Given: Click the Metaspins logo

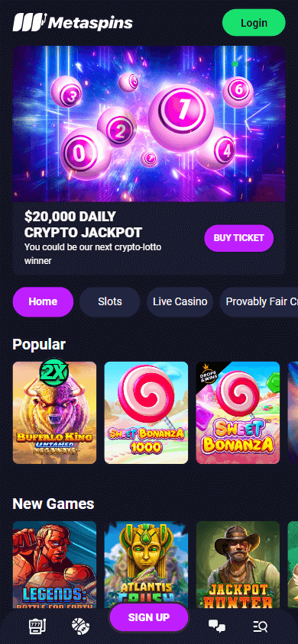Looking at the screenshot, I should (73, 23).
